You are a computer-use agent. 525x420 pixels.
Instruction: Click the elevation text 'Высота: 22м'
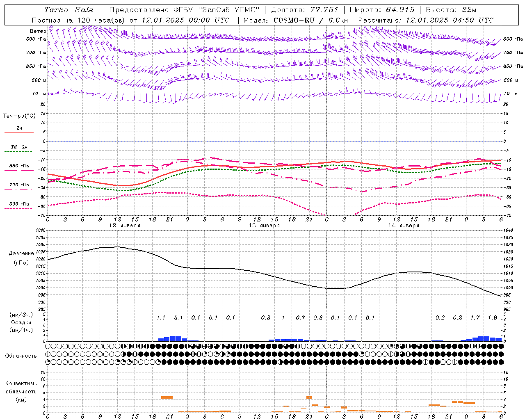point(451,10)
